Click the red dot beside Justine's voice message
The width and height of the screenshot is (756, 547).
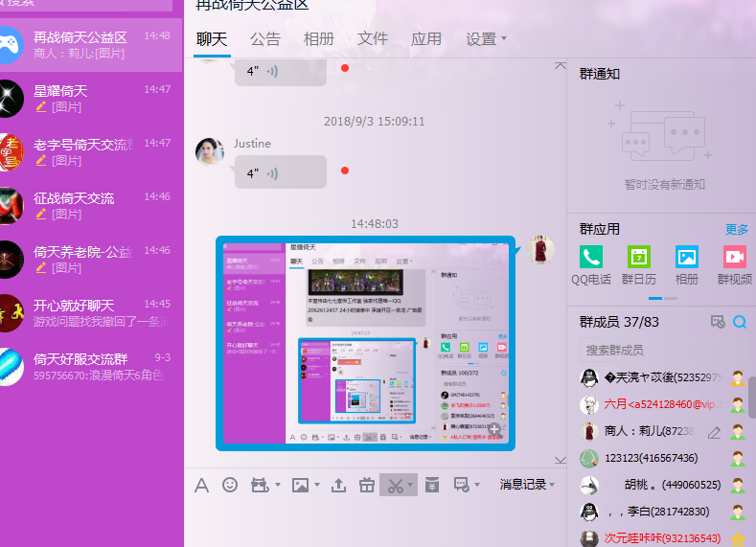coord(345,171)
